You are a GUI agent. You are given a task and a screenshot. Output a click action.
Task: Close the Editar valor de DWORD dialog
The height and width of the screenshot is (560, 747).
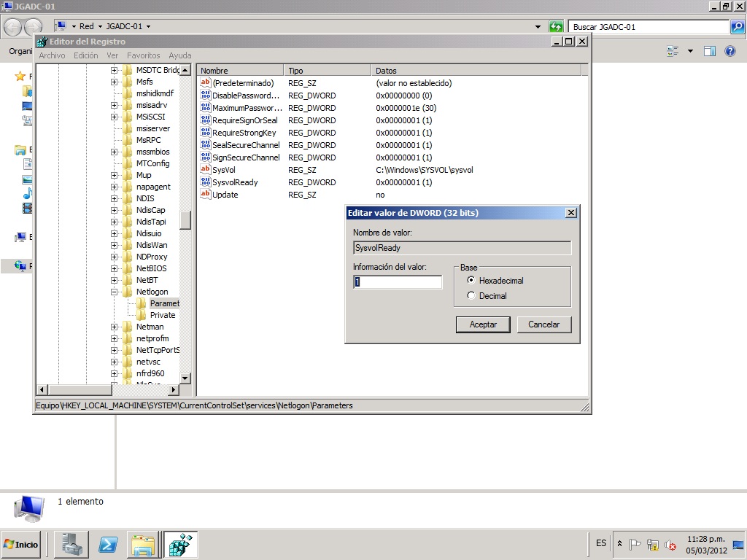570,212
